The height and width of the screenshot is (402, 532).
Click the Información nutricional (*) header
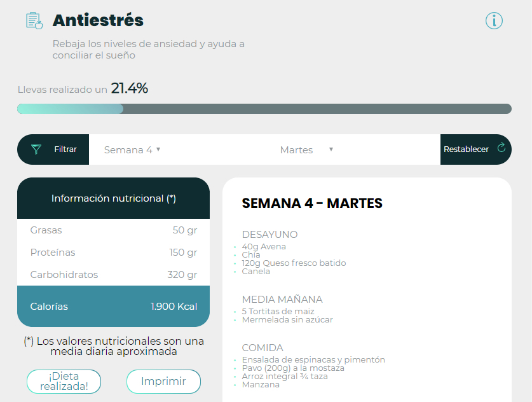113,198
